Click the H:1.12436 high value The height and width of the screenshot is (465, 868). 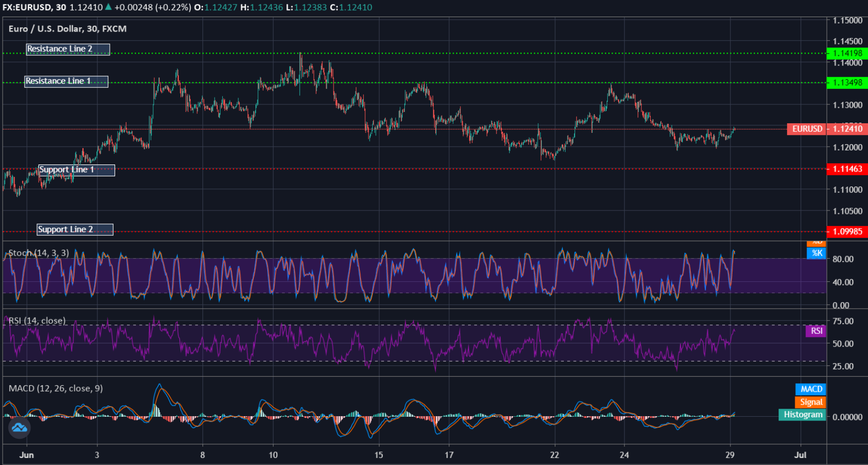[262, 7]
